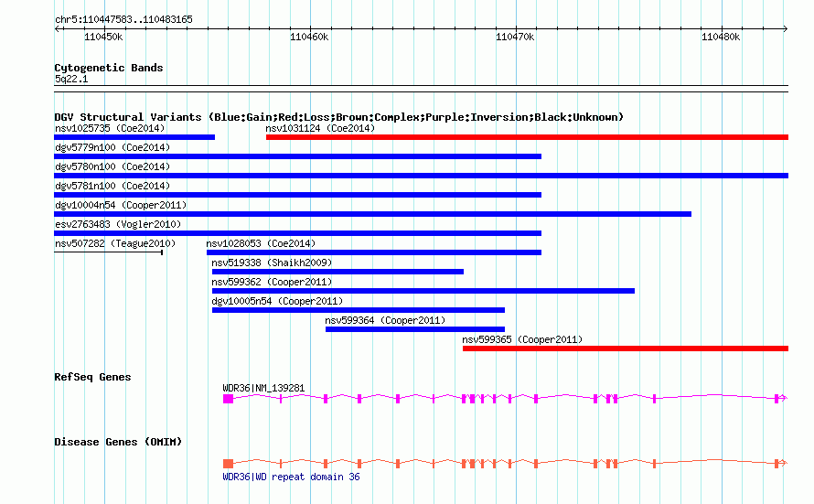Viewport: 814px width, 504px height.
Task: Open the WDR36|WD repeat domain 36 link
Action: [x=291, y=477]
